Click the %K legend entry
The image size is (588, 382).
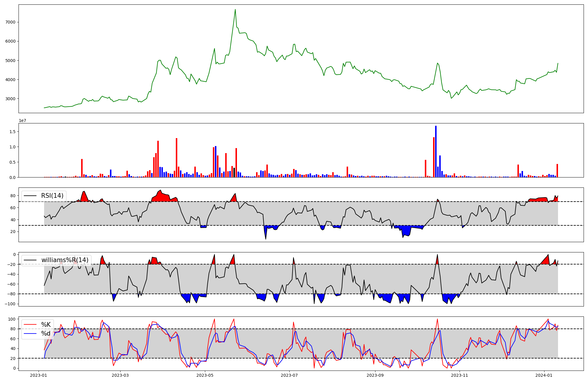pos(46,325)
